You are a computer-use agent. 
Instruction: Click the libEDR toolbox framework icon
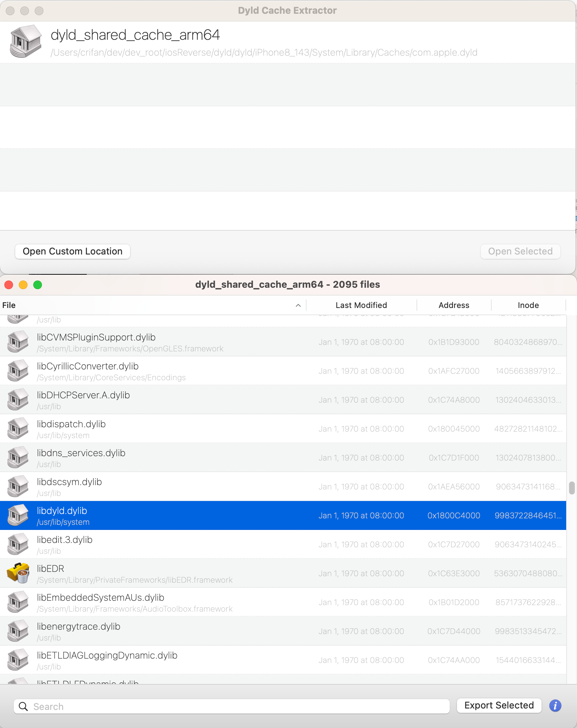[18, 573]
